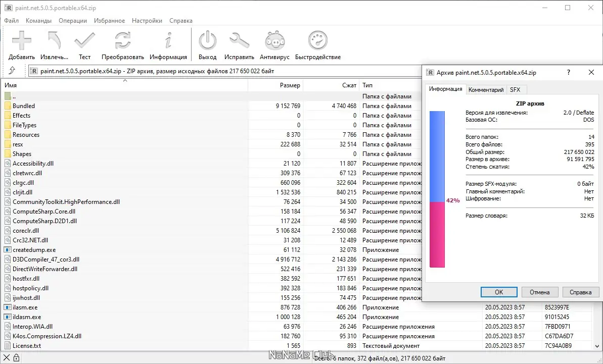Select the FileTypes folder icon
Screen dimensions: 603x364
click(x=7, y=125)
